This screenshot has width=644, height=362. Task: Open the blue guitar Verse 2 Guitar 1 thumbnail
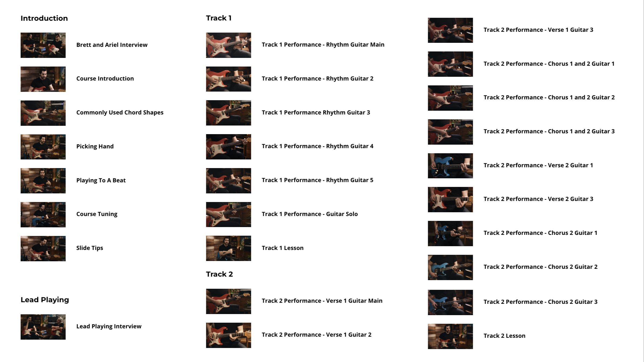point(450,166)
